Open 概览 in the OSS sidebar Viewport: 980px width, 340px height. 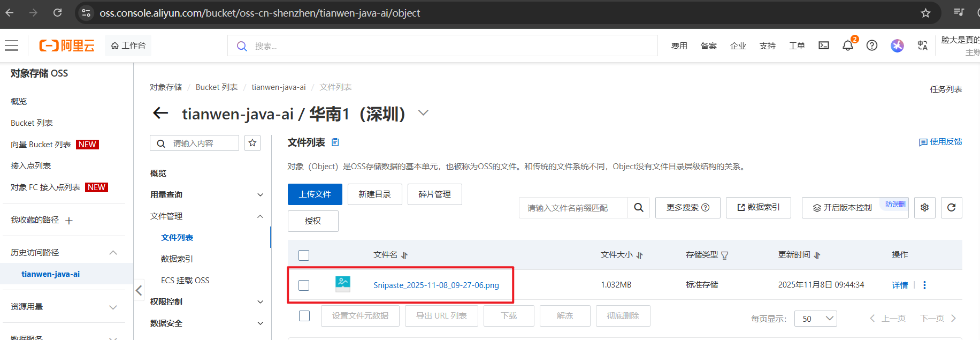(19, 102)
